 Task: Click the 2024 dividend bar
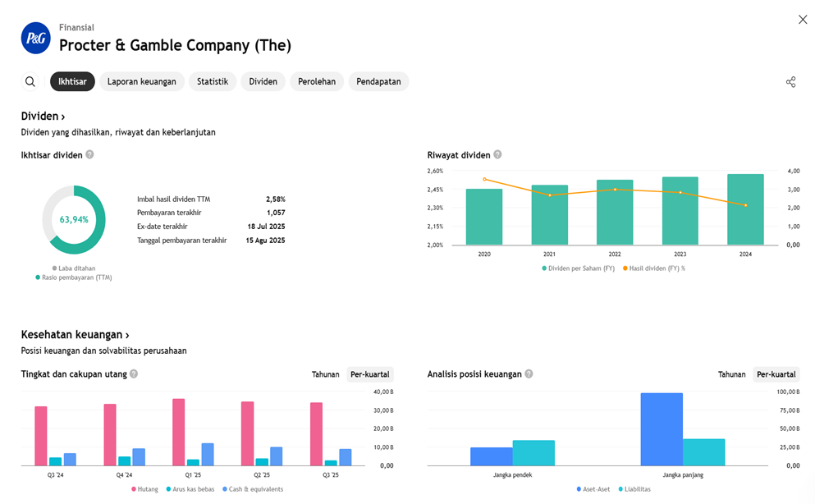(745, 209)
